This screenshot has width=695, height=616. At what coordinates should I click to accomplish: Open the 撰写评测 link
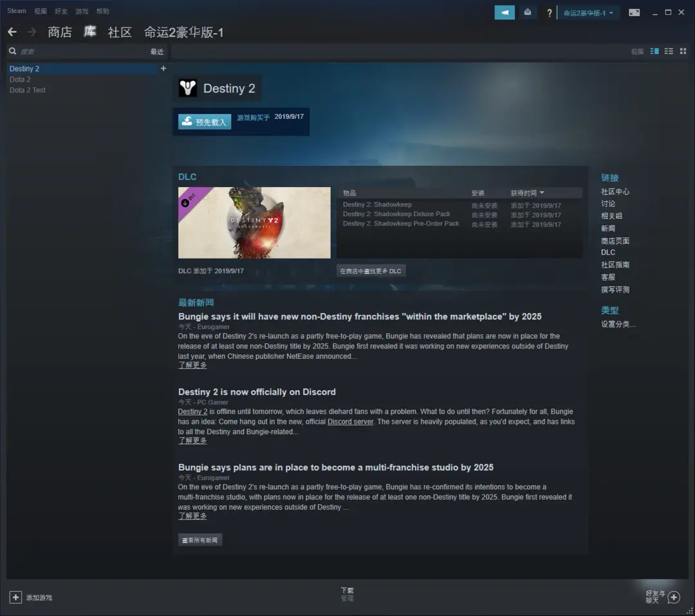[615, 289]
